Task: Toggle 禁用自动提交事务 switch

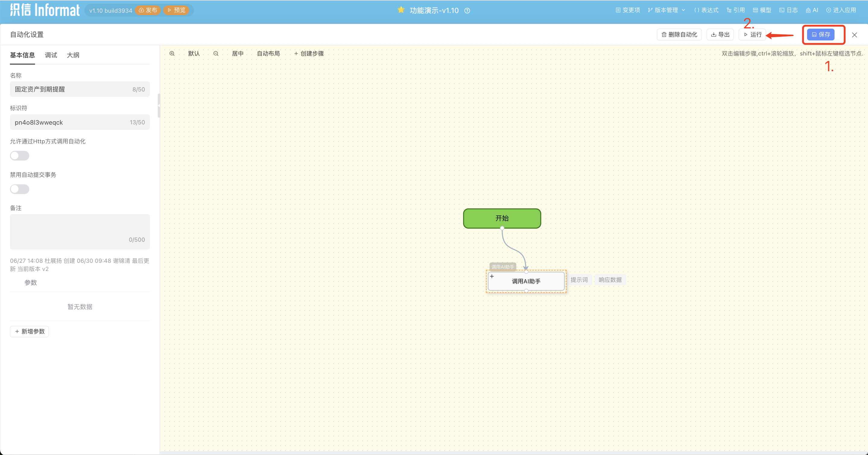Action: click(x=20, y=189)
